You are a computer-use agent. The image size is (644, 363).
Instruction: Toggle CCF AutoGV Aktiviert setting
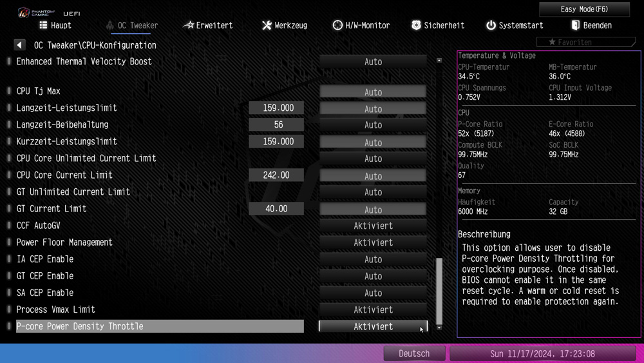(373, 226)
